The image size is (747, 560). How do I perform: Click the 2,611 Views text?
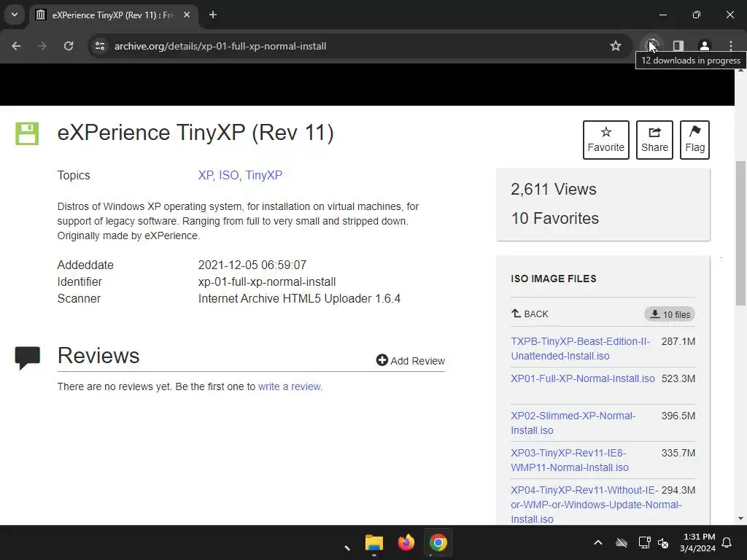tap(553, 189)
